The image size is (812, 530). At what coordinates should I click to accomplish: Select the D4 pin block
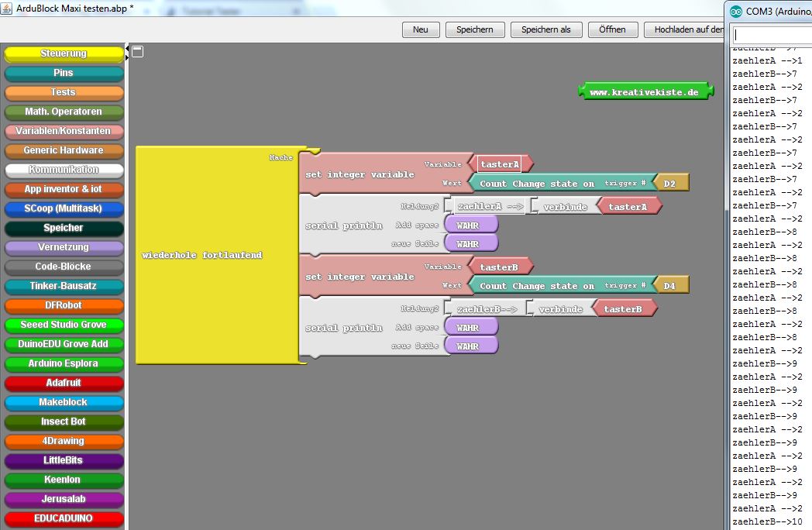point(670,286)
